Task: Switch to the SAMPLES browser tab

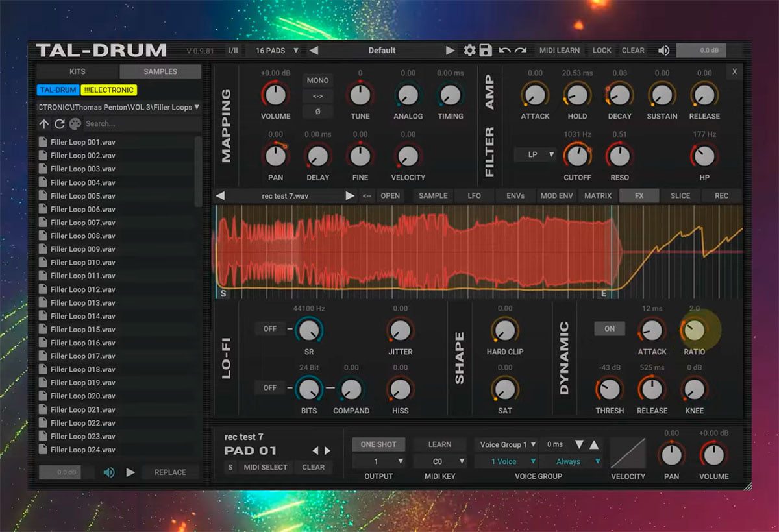Action: [160, 71]
